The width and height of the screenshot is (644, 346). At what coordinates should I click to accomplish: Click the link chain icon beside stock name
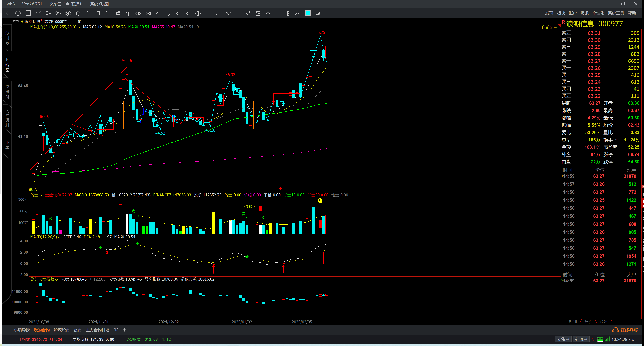click(x=16, y=21)
